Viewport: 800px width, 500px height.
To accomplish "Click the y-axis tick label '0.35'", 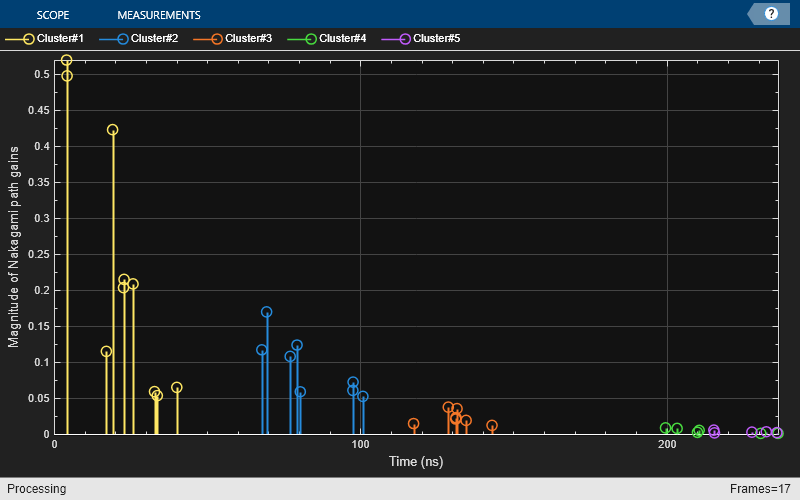I will tap(39, 182).
